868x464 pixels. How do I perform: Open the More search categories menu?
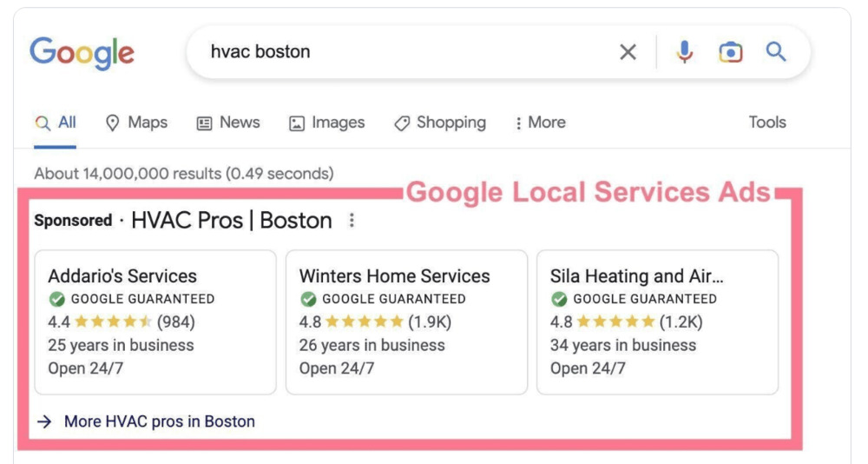pos(540,123)
